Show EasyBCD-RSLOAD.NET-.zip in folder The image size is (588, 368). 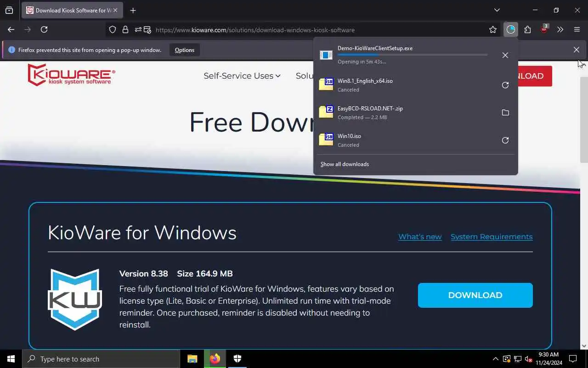pos(505,113)
